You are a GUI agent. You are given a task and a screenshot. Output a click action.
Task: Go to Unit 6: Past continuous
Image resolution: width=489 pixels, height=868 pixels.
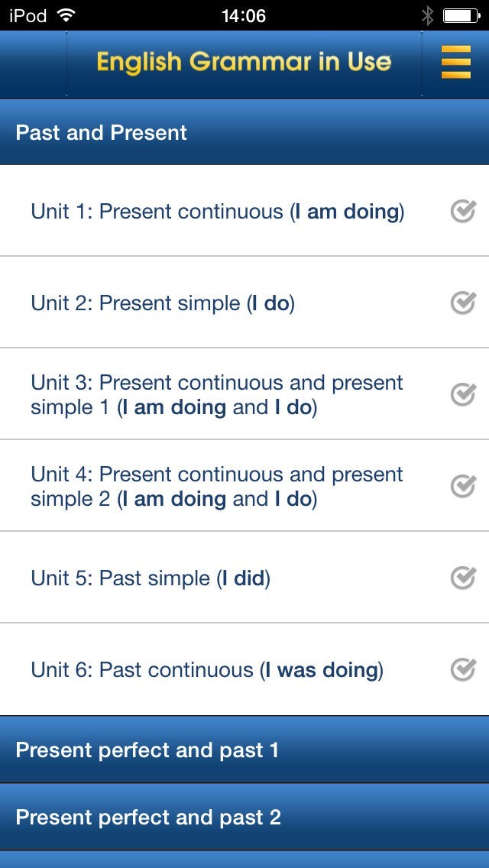tap(207, 670)
